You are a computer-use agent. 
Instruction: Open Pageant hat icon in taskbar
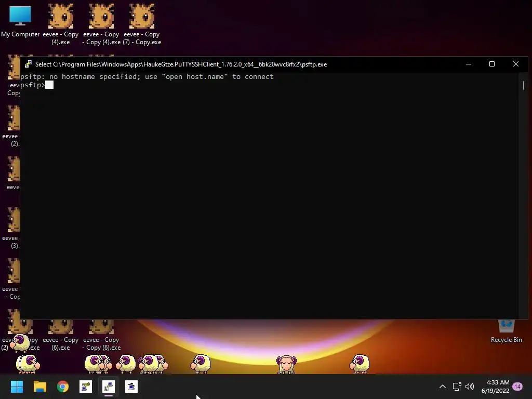click(x=131, y=387)
